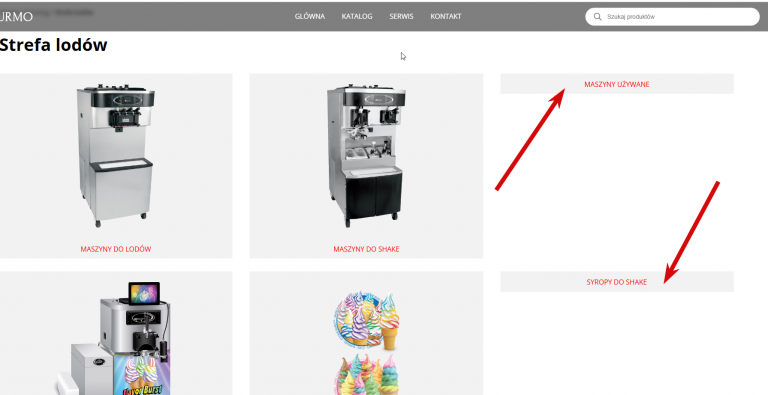The width and height of the screenshot is (768, 395).
Task: Click the SYROPY DO SHAKE grey tile
Action: [617, 282]
